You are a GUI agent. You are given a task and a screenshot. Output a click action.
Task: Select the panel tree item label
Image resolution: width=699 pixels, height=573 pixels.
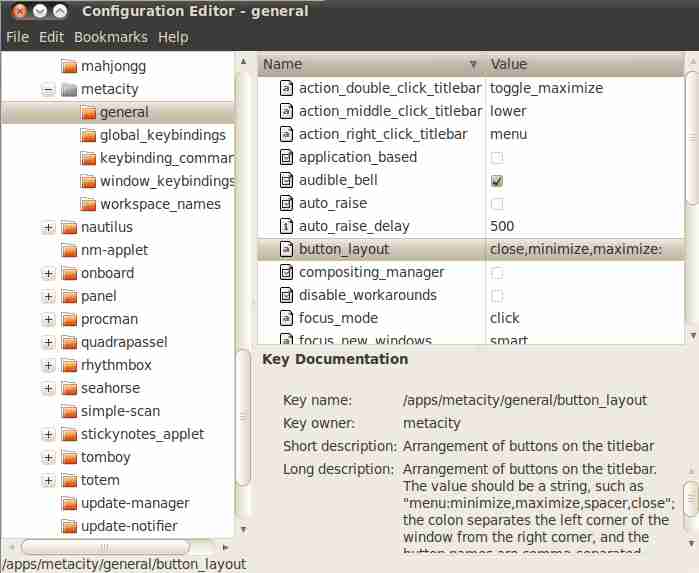[99, 297]
